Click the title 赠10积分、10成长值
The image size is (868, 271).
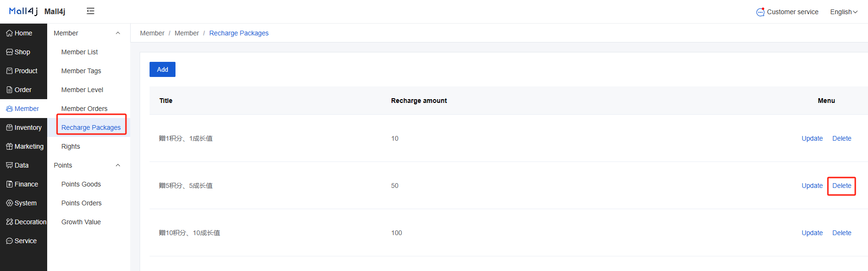tap(190, 233)
